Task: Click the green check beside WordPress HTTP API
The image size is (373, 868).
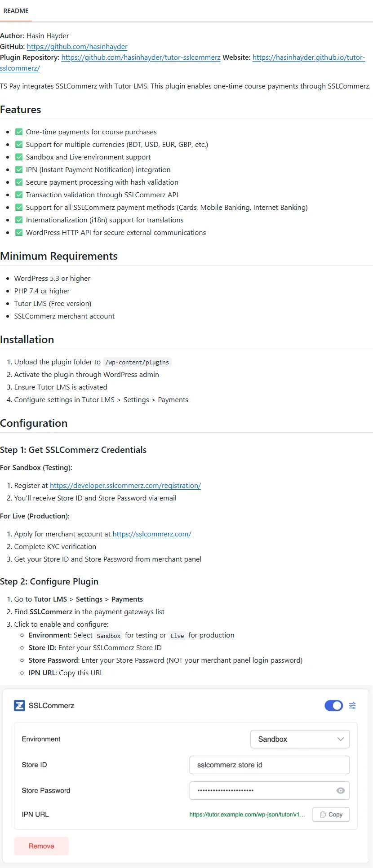Action: tap(19, 233)
